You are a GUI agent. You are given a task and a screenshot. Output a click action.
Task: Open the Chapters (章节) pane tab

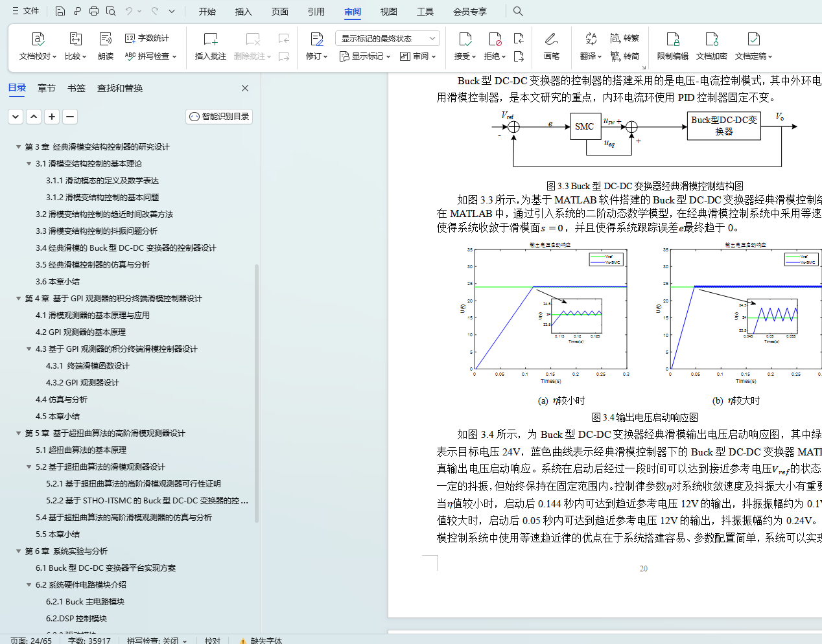tap(47, 88)
